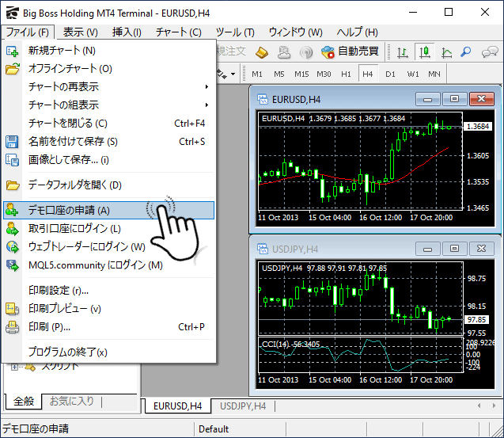Click the print preview icon

(12, 309)
